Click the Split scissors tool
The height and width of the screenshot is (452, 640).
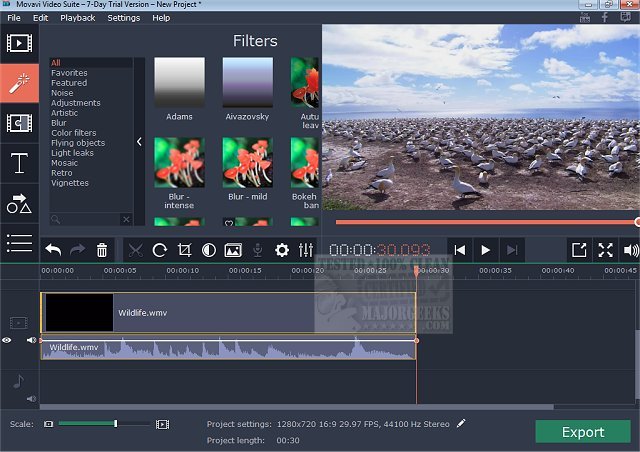[x=135, y=250]
